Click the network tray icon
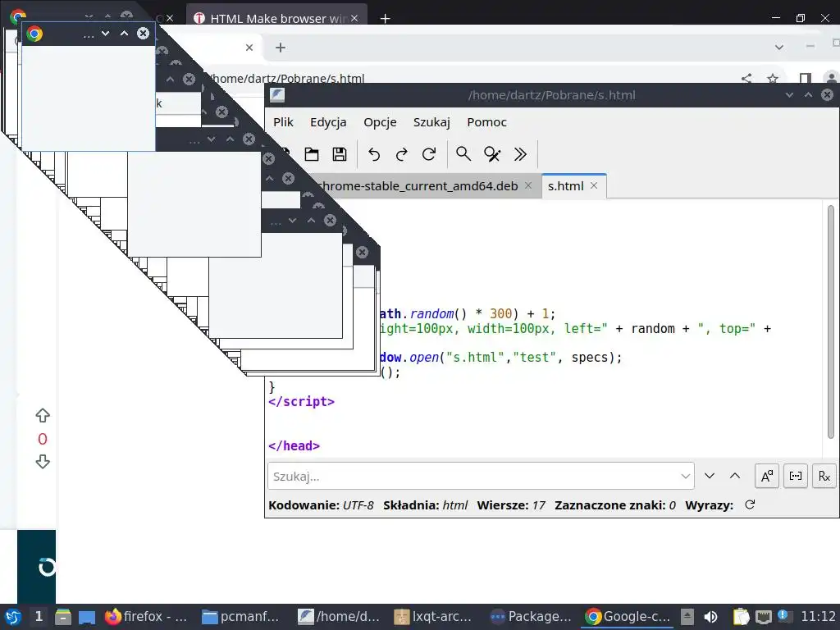 tap(764, 617)
